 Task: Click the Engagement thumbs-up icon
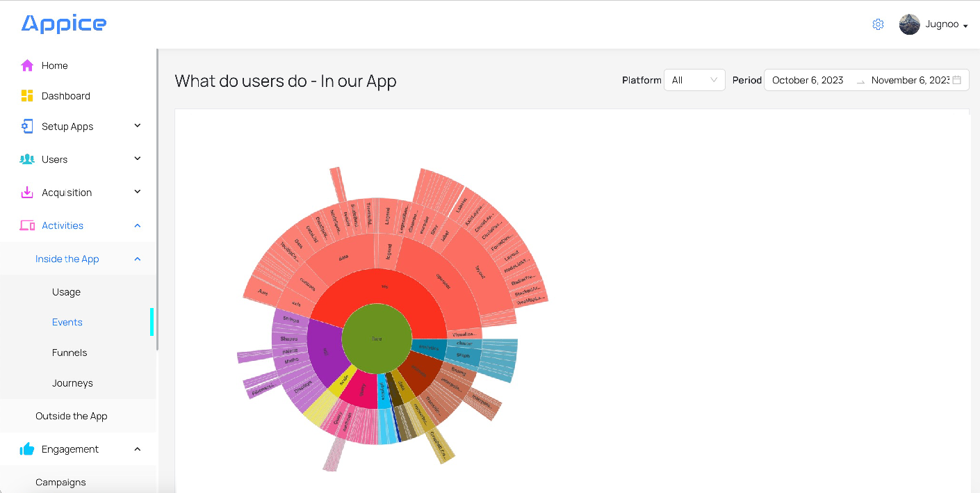pyautogui.click(x=27, y=449)
